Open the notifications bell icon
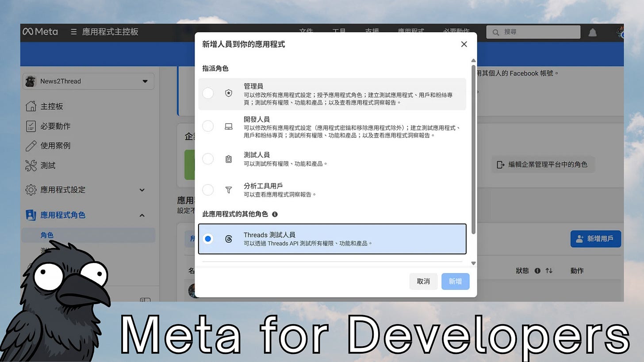 [x=593, y=32]
